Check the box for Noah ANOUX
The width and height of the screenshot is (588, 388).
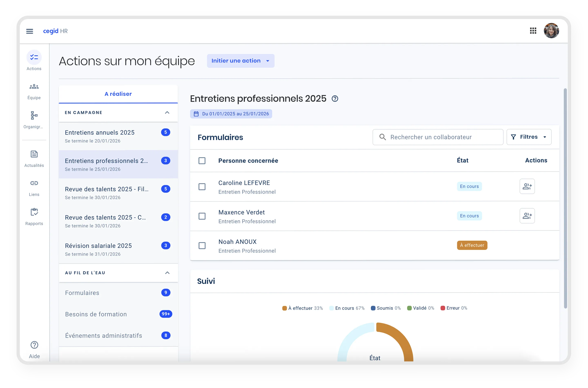pyautogui.click(x=202, y=245)
